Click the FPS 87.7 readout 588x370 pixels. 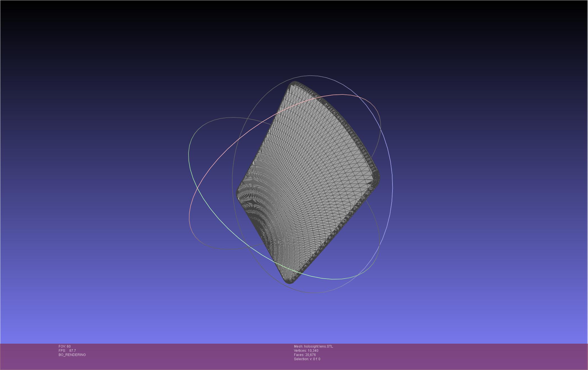pos(67,351)
